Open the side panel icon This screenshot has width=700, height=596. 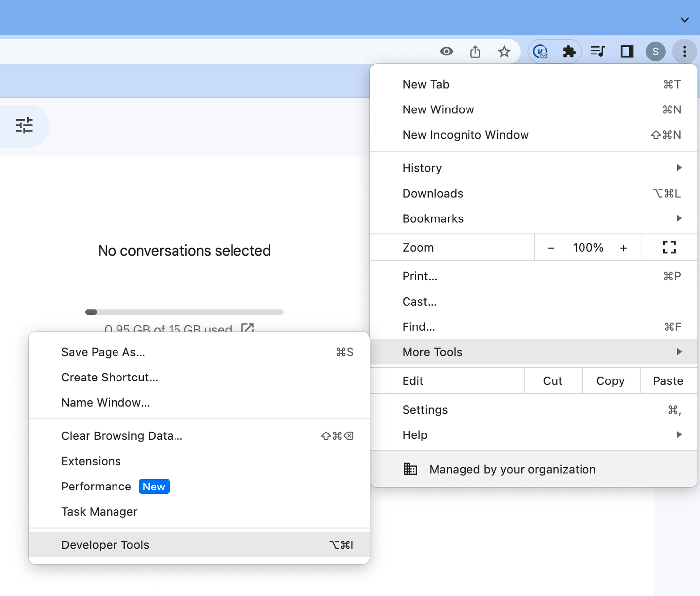(x=627, y=51)
